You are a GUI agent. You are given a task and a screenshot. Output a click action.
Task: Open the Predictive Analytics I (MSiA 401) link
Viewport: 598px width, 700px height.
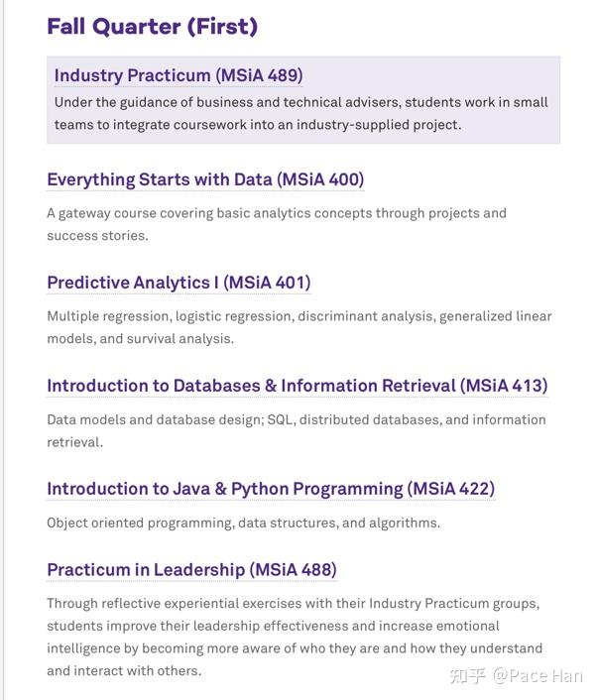[x=179, y=283]
